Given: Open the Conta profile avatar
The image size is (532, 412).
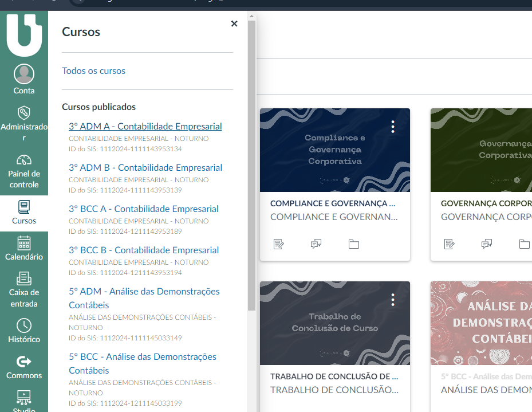Looking at the screenshot, I should 24,74.
